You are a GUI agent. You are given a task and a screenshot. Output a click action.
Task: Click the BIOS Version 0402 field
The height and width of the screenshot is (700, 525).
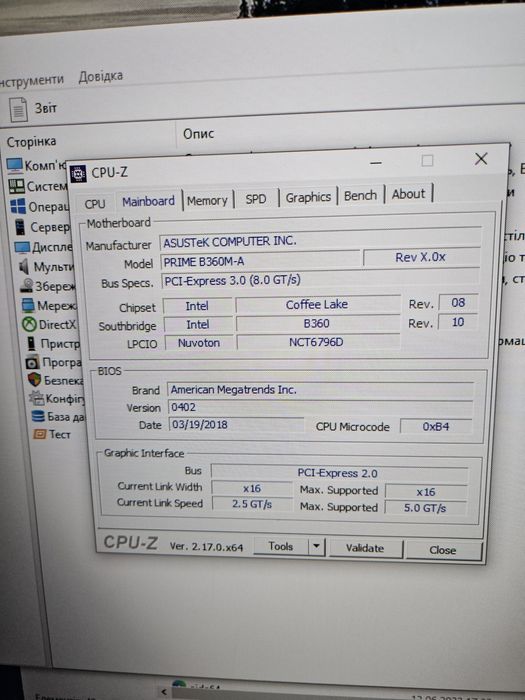tap(320, 407)
